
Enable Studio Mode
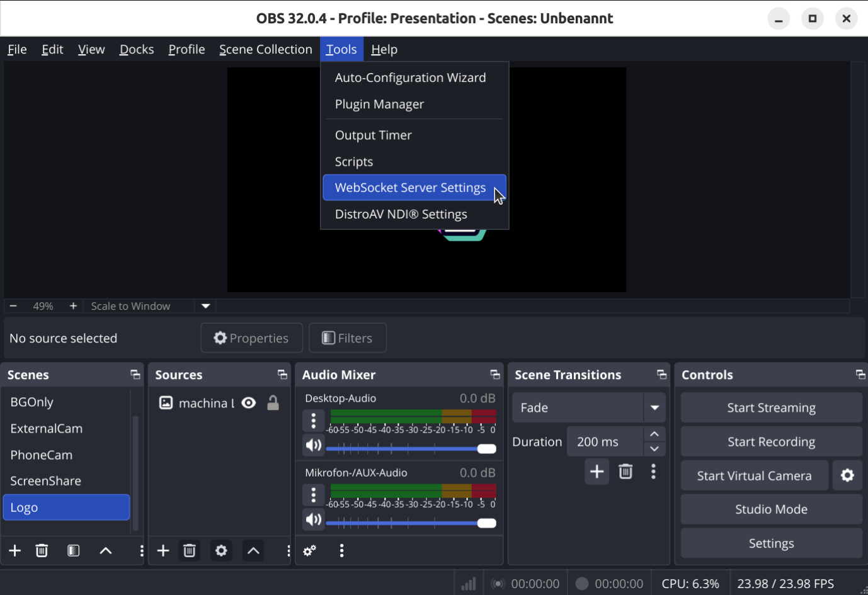point(771,509)
